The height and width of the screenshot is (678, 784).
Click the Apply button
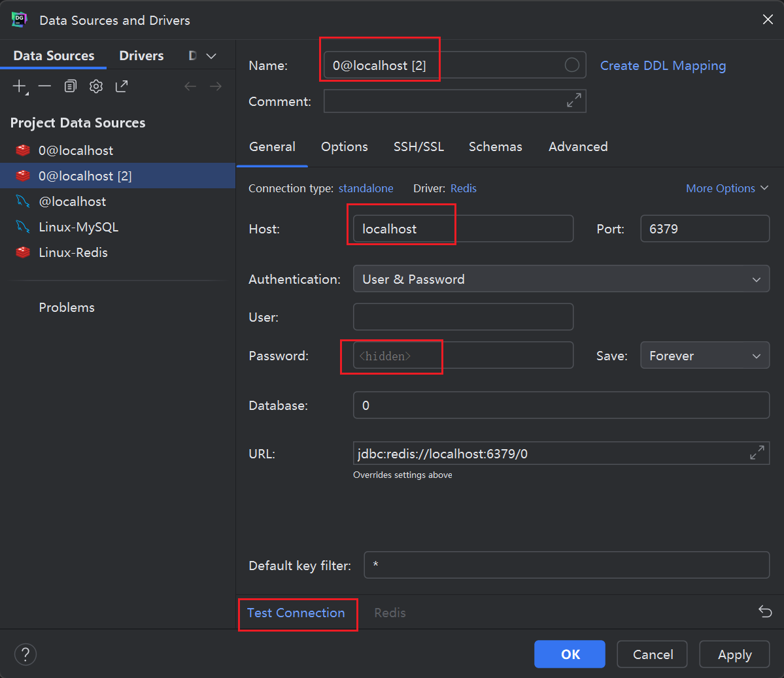point(734,654)
